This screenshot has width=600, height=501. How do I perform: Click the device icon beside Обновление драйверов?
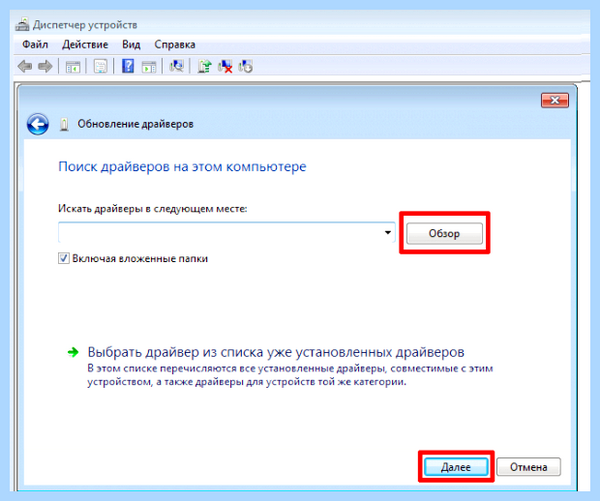pyautogui.click(x=64, y=124)
